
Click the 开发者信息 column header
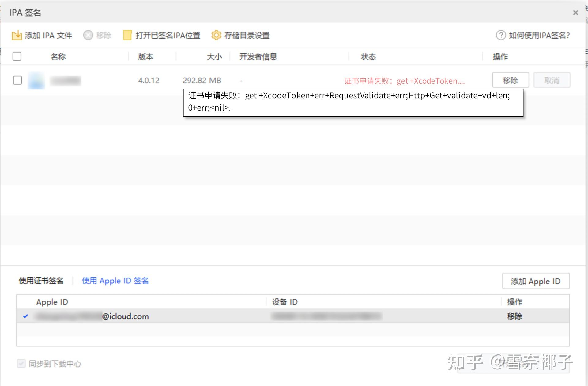(x=258, y=57)
